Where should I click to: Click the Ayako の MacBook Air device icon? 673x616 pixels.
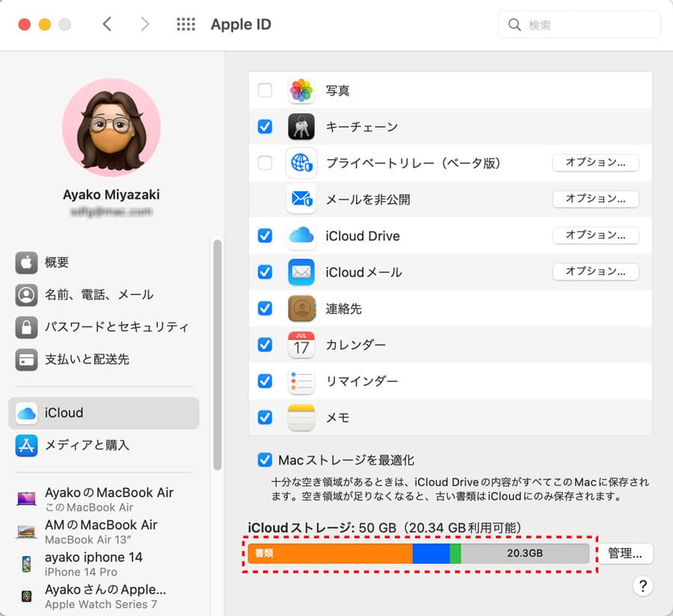click(27, 499)
